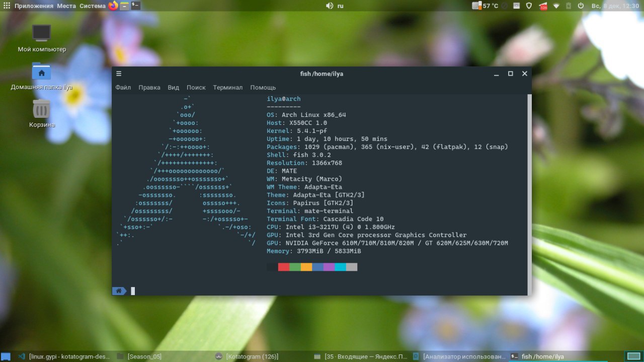The image size is (644, 362).
Task: Launch terminal from the top panel launcher
Action: click(x=135, y=6)
